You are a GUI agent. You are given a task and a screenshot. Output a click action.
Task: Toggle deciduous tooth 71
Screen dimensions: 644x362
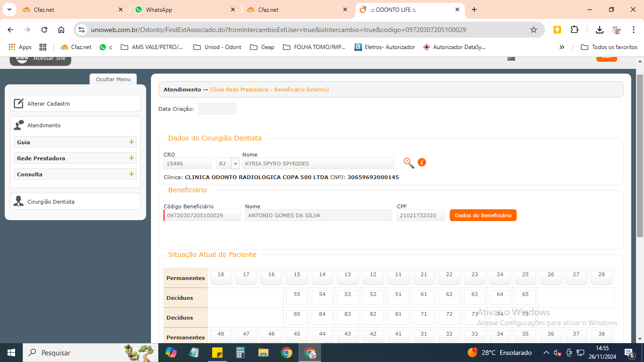pos(424,317)
